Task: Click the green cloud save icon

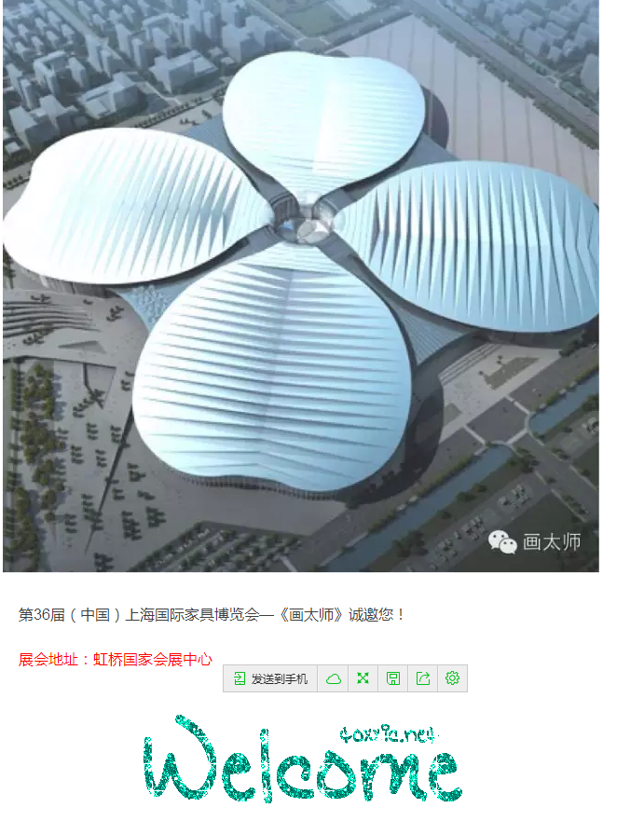Action: [x=333, y=678]
